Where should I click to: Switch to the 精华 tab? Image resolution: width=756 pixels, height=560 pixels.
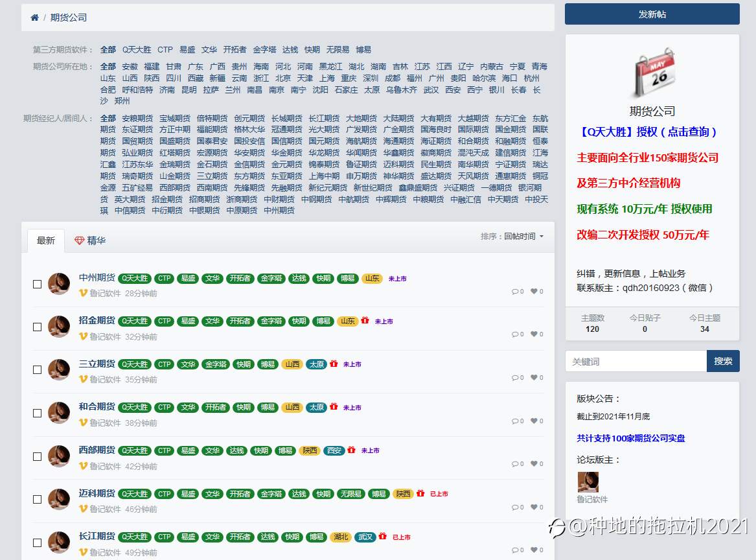tap(90, 240)
